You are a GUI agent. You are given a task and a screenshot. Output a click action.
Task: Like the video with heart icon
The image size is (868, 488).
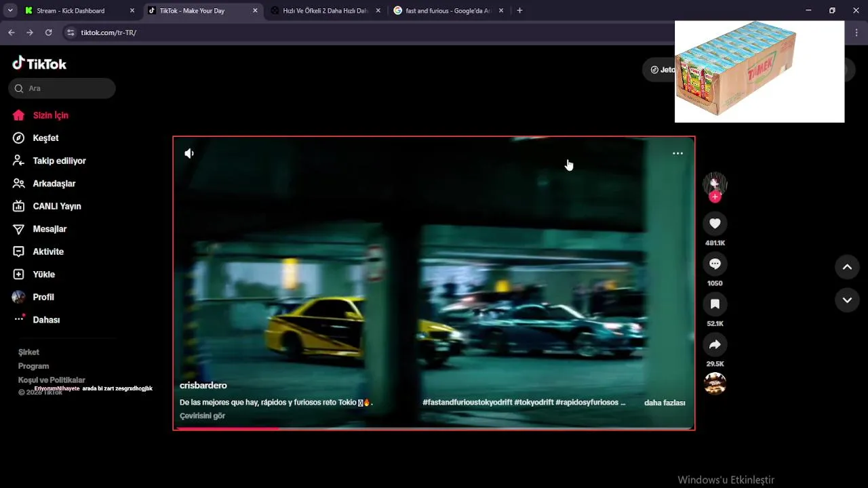tap(715, 224)
